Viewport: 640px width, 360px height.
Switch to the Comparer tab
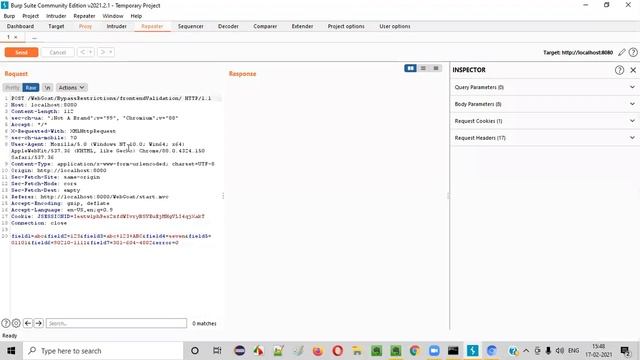coord(265,26)
